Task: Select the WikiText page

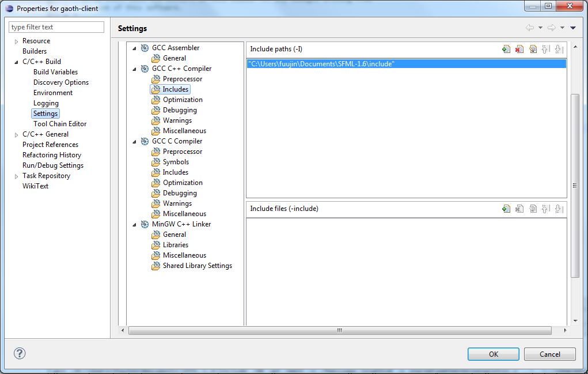Action: 35,186
